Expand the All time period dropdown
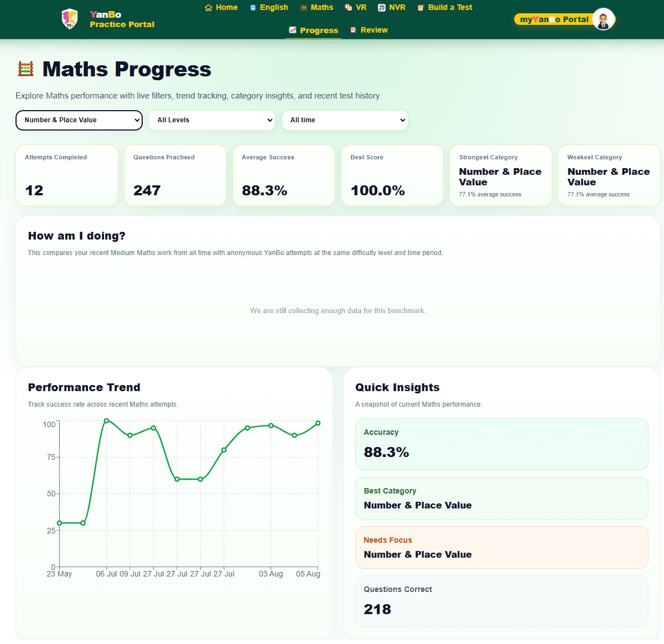Image resolution: width=664 pixels, height=644 pixels. click(345, 120)
